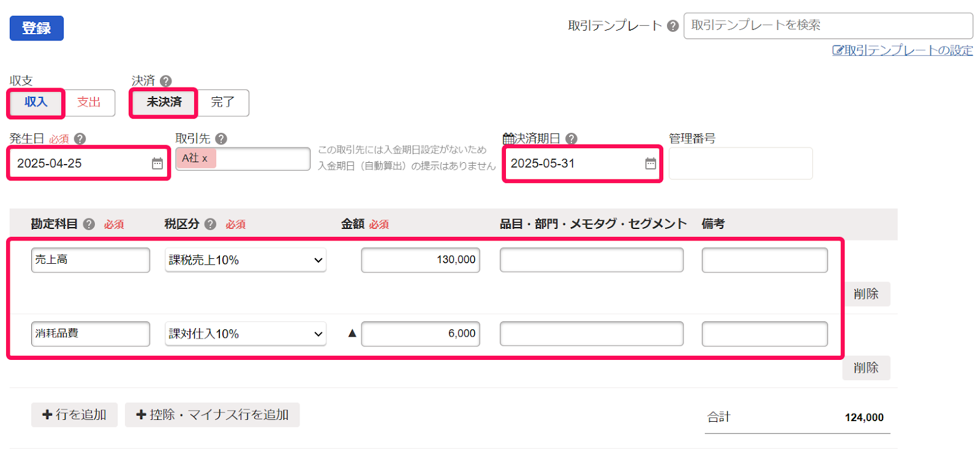This screenshot has height=456, width=980.
Task: Show help for 決済
Action: pos(166,81)
